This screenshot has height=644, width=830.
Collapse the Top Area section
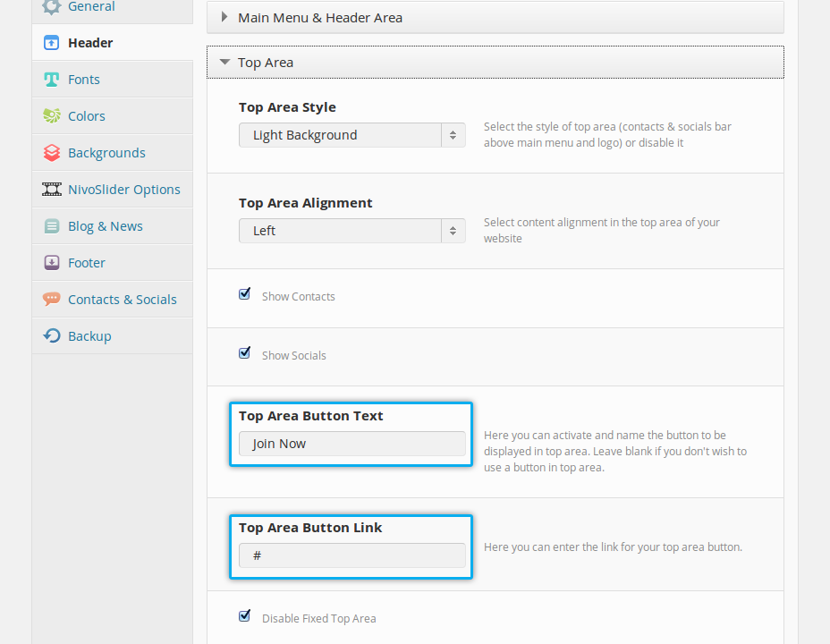click(265, 63)
